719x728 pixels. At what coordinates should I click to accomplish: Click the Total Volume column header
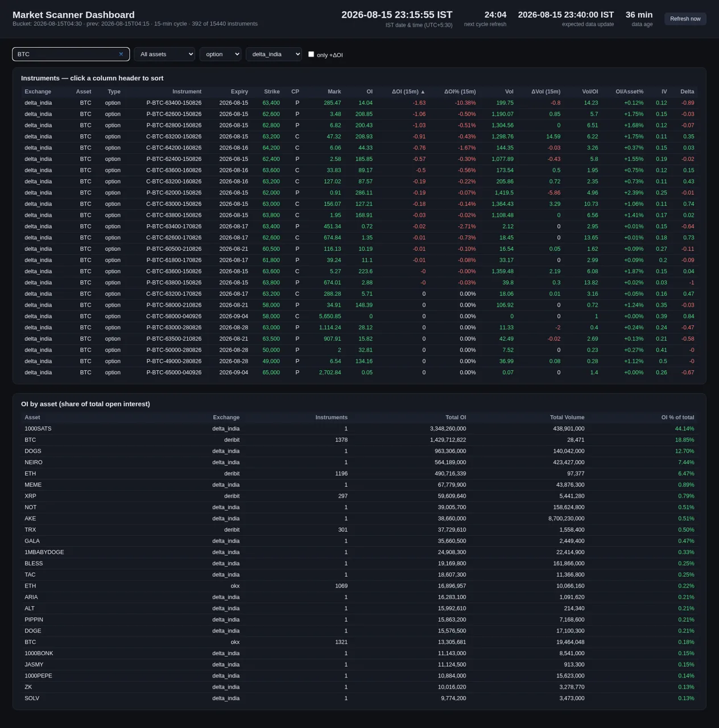567,417
